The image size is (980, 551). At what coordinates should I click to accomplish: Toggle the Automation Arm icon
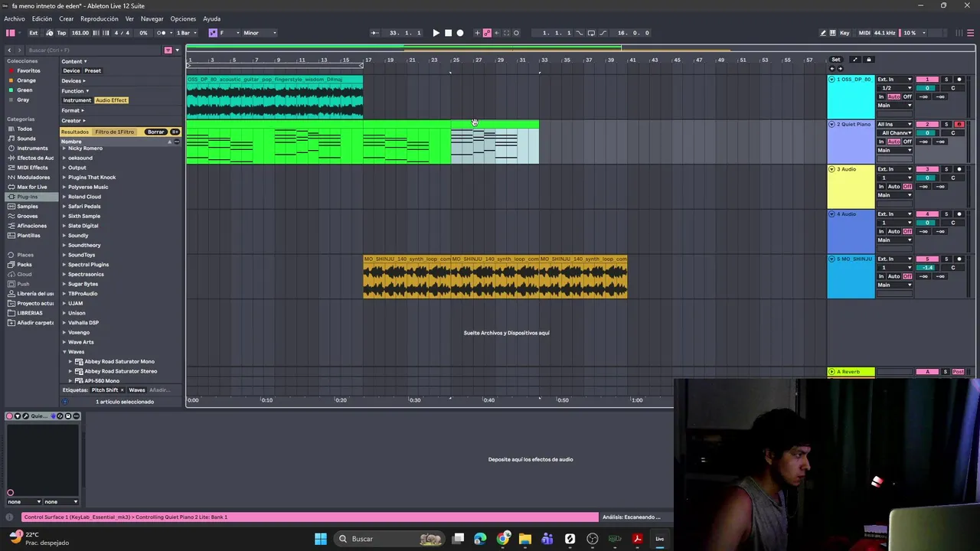tap(487, 33)
